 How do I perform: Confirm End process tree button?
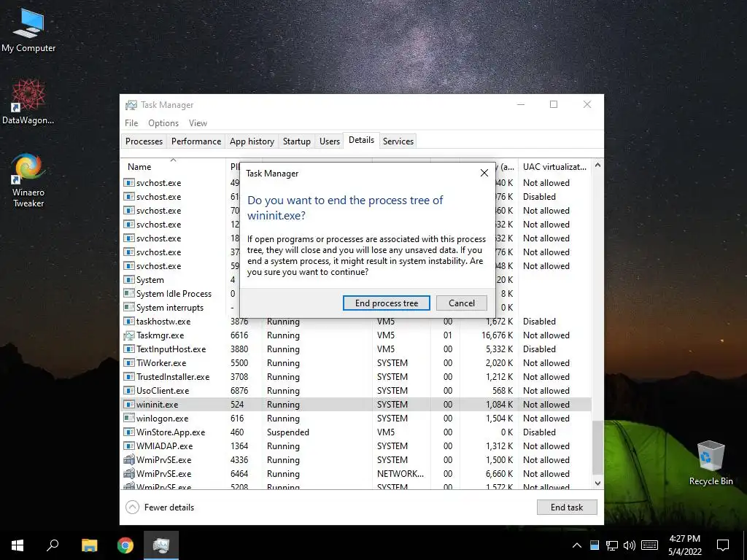[387, 303]
